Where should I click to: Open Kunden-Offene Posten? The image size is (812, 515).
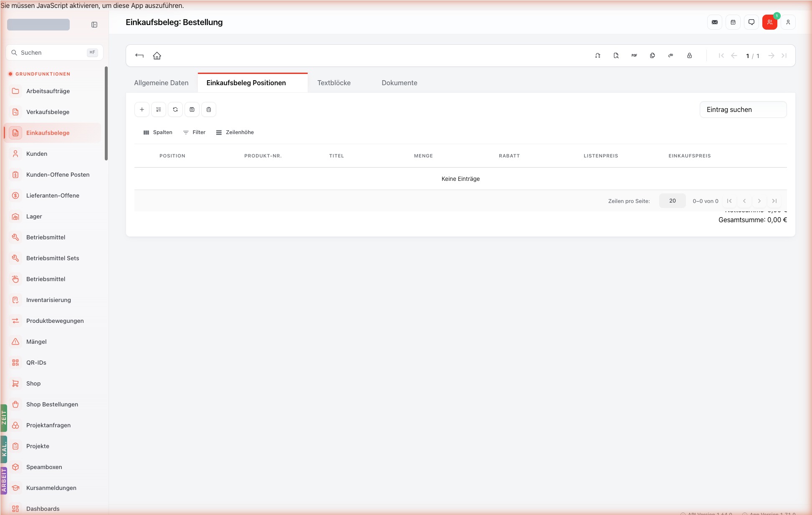53,175
